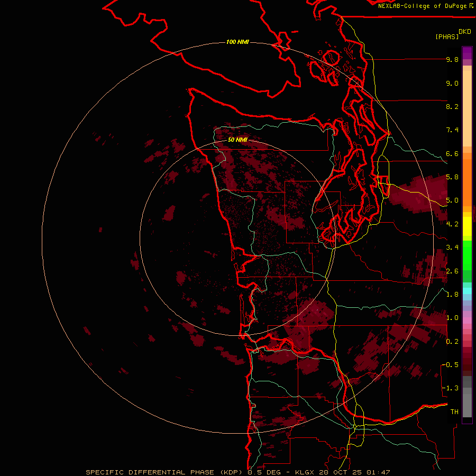Click the 2.6 scale value

click(x=452, y=271)
